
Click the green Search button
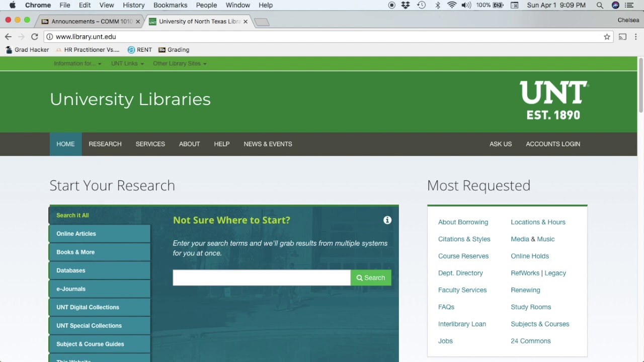pyautogui.click(x=371, y=278)
